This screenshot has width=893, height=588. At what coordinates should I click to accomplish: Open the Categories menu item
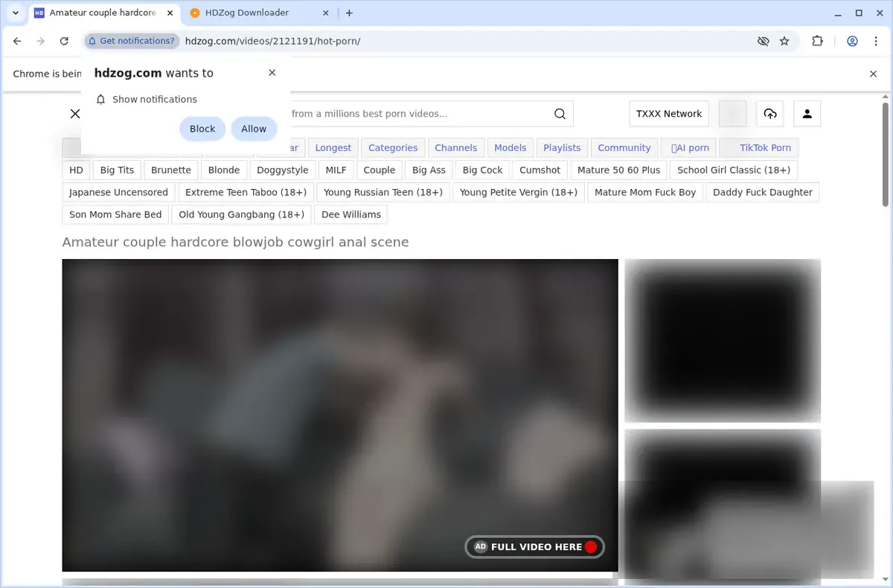pos(393,147)
